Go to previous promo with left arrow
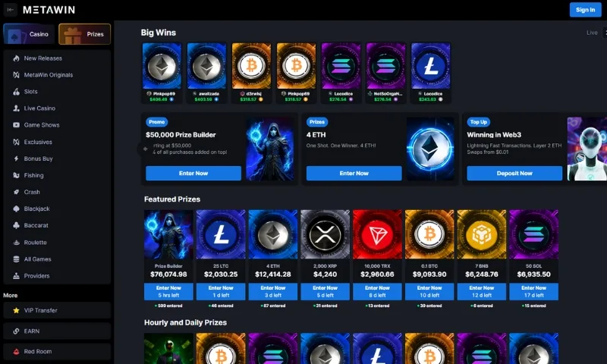Screen dimensions: 607x364 145,149
